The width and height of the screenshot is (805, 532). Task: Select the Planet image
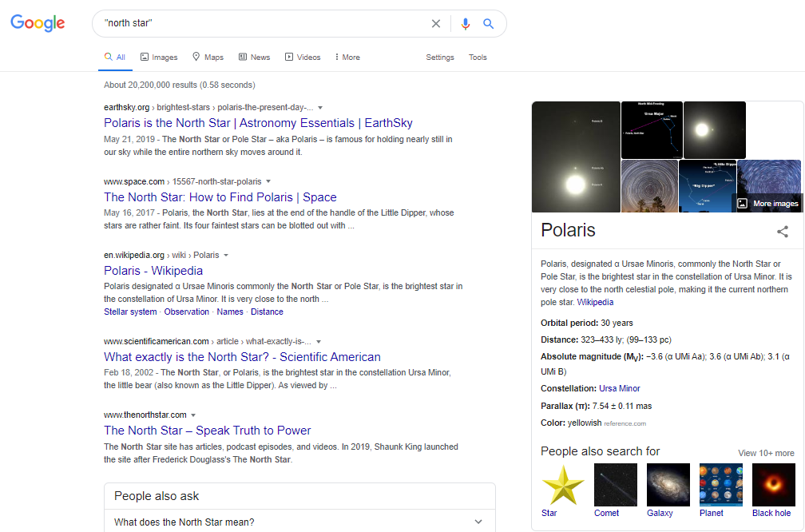(721, 485)
